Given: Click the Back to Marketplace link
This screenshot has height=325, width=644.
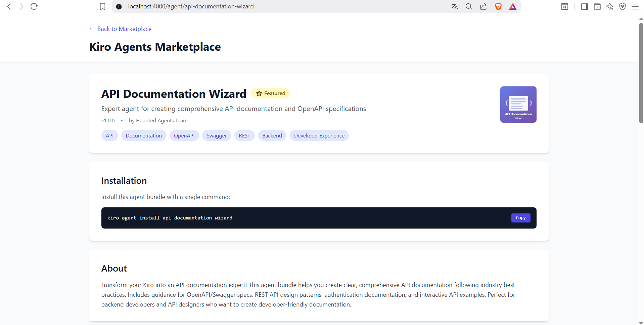Looking at the screenshot, I should (x=121, y=29).
